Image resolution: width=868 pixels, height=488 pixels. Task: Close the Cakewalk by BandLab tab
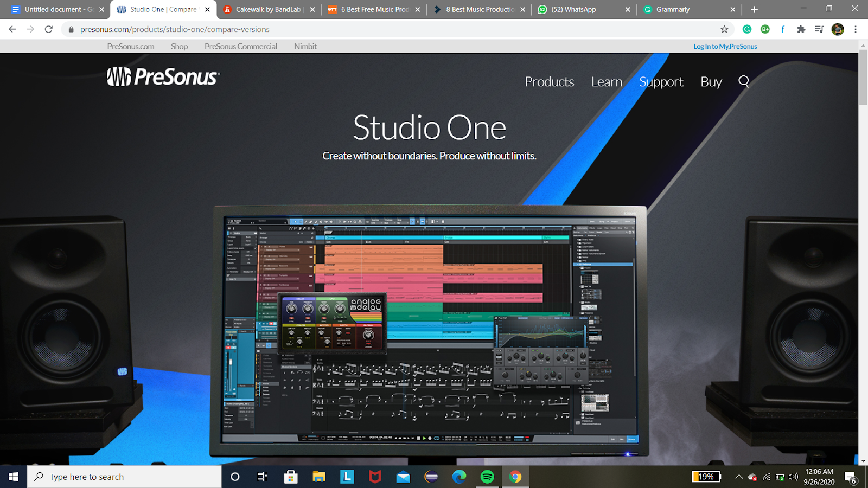click(x=312, y=9)
